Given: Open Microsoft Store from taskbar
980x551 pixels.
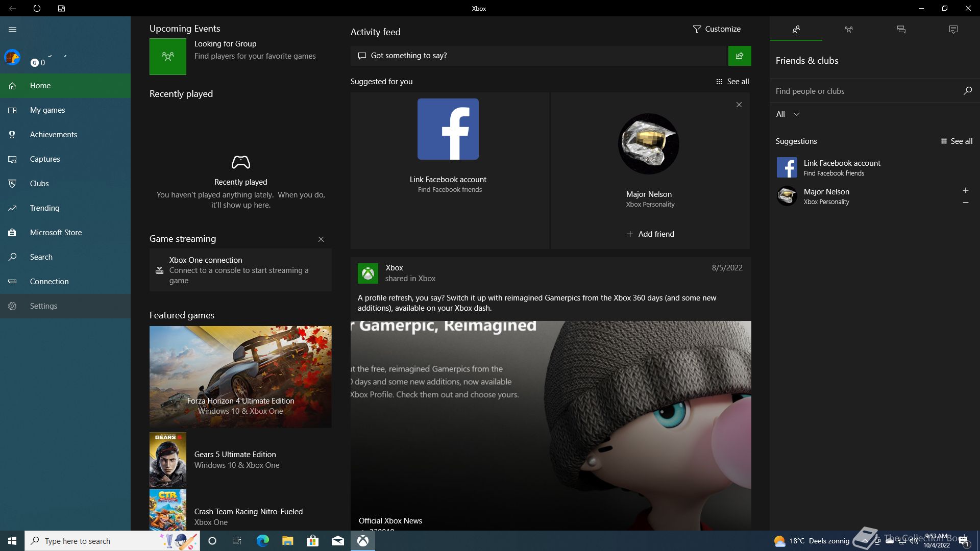Looking at the screenshot, I should click(312, 541).
